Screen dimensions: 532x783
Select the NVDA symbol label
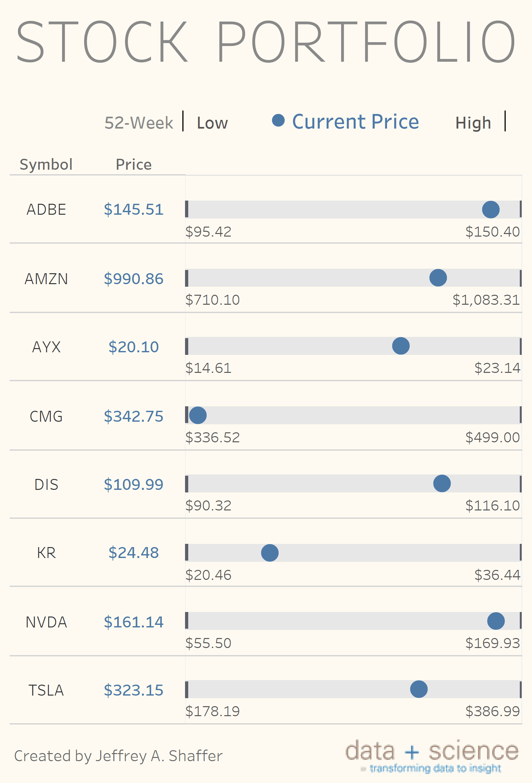click(x=47, y=622)
